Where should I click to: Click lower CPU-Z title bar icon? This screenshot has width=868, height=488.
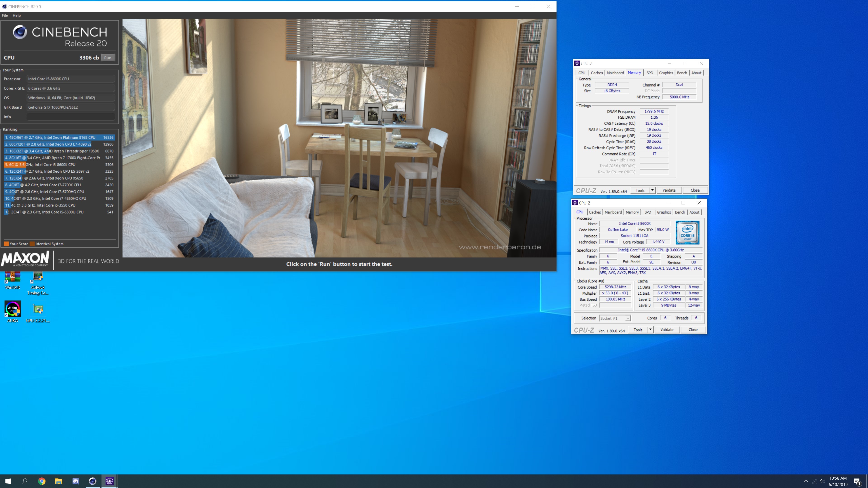pos(575,203)
